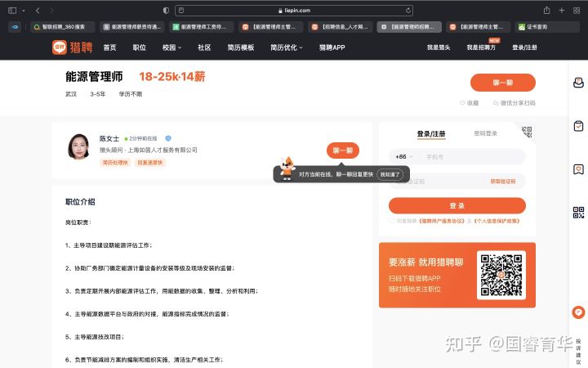Toggle the Safari sidebar button

click(12, 11)
